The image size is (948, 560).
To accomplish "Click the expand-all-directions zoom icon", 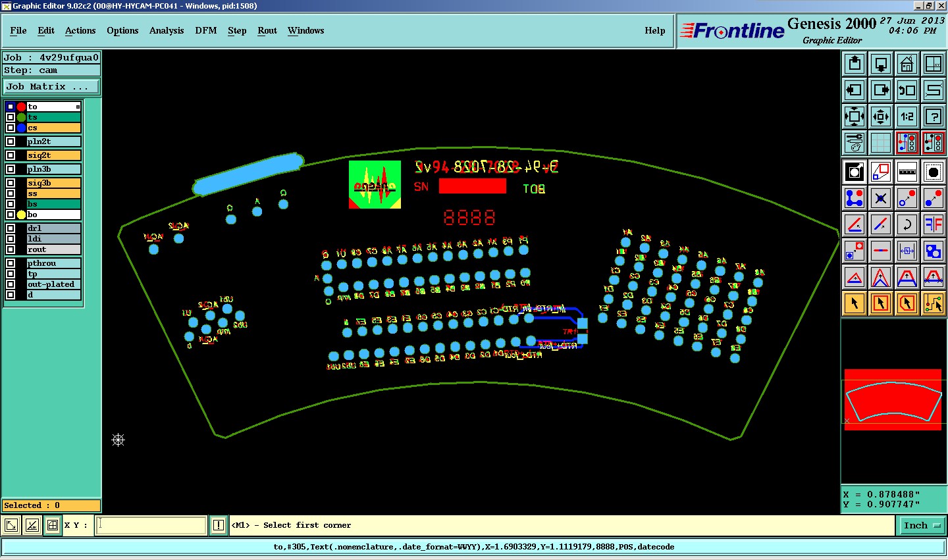I will pos(855,116).
